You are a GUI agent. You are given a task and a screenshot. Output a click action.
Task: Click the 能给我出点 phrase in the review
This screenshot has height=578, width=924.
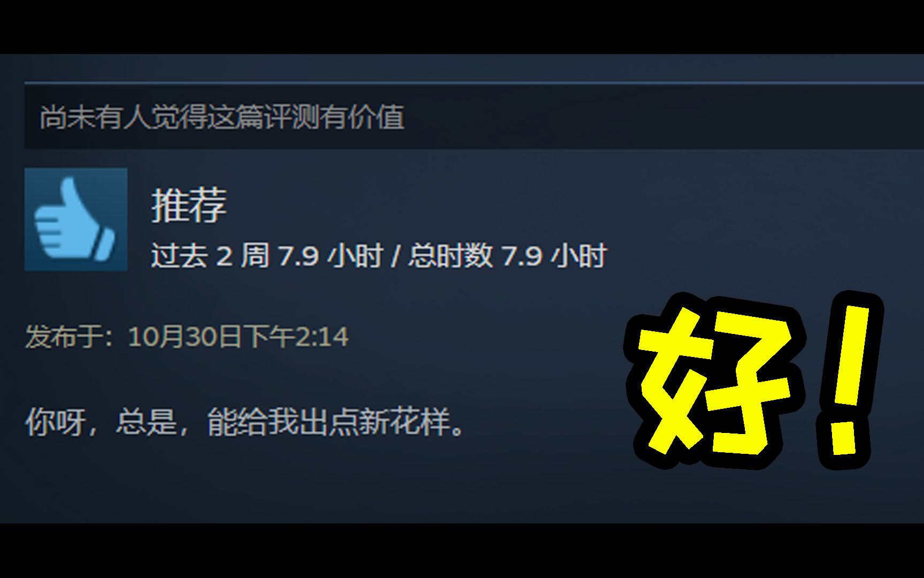(x=282, y=422)
